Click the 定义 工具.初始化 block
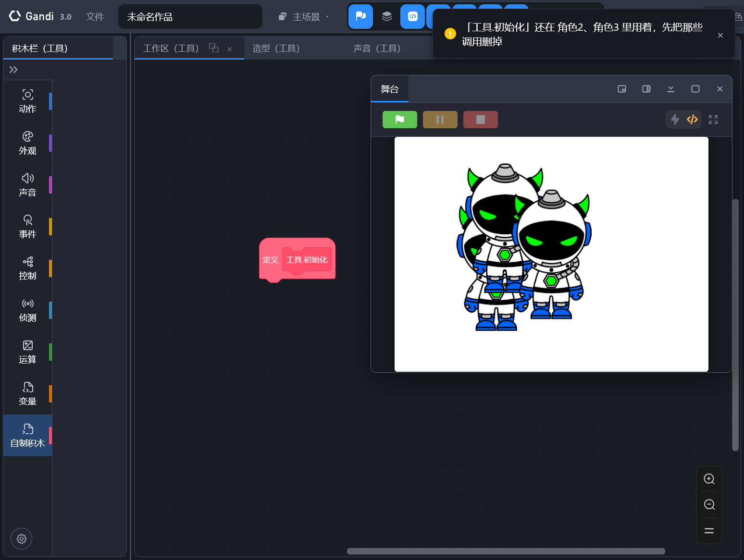The height and width of the screenshot is (560, 744). click(x=297, y=259)
